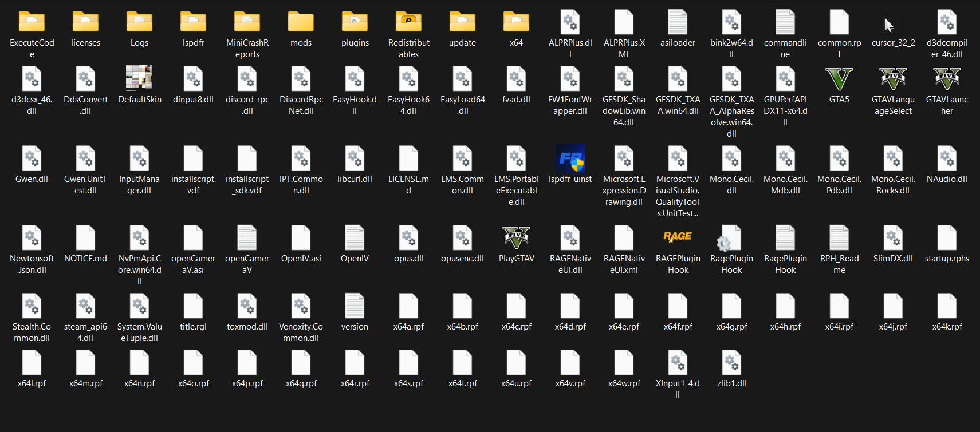
Task: Click the ALPRPlus.dll file icon
Action: pyautogui.click(x=570, y=22)
